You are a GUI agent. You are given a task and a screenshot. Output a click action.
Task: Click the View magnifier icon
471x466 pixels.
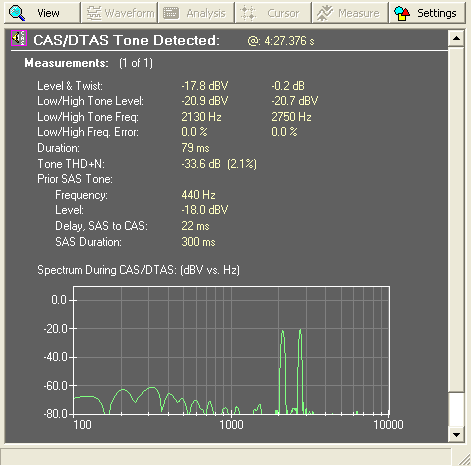(17, 13)
